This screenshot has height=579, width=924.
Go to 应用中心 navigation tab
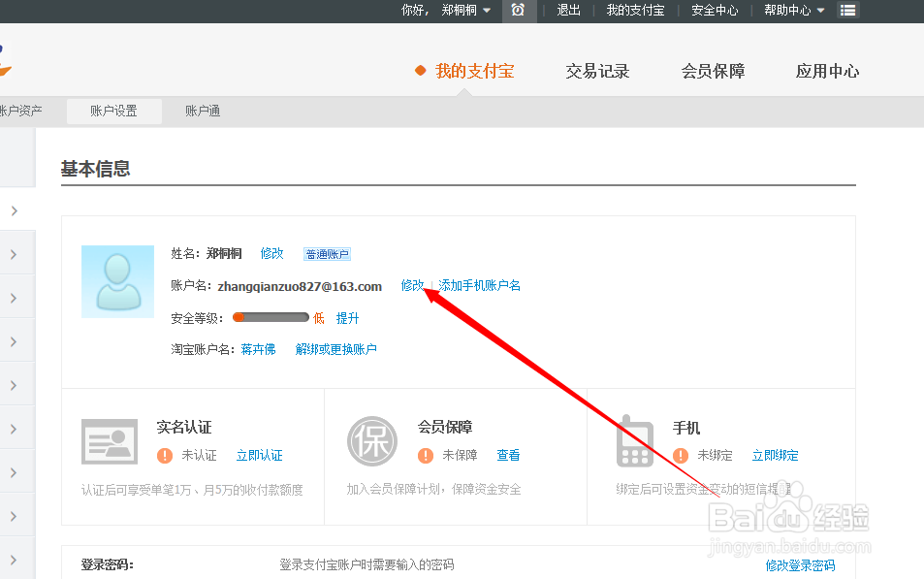[x=827, y=72]
